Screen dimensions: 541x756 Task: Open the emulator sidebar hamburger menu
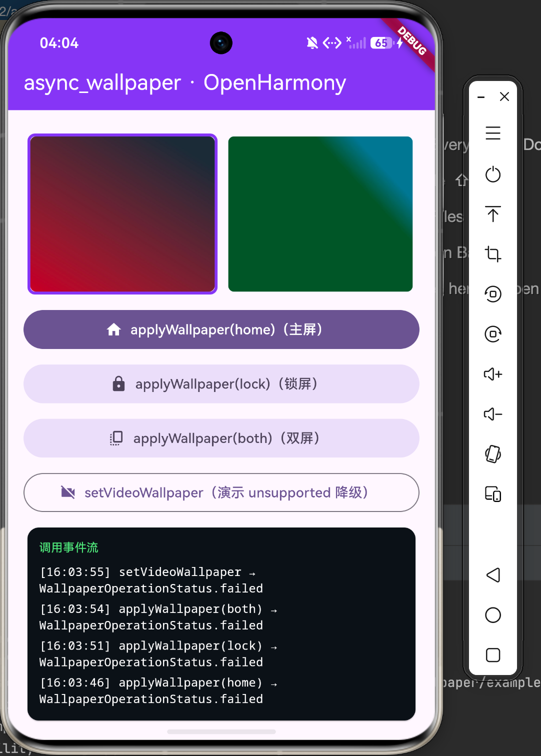493,133
